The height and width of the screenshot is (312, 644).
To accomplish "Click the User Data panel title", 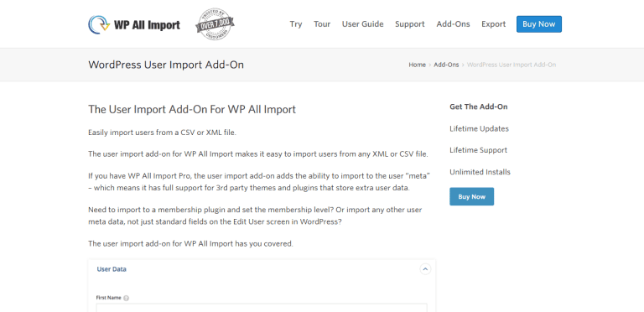I will [112, 269].
